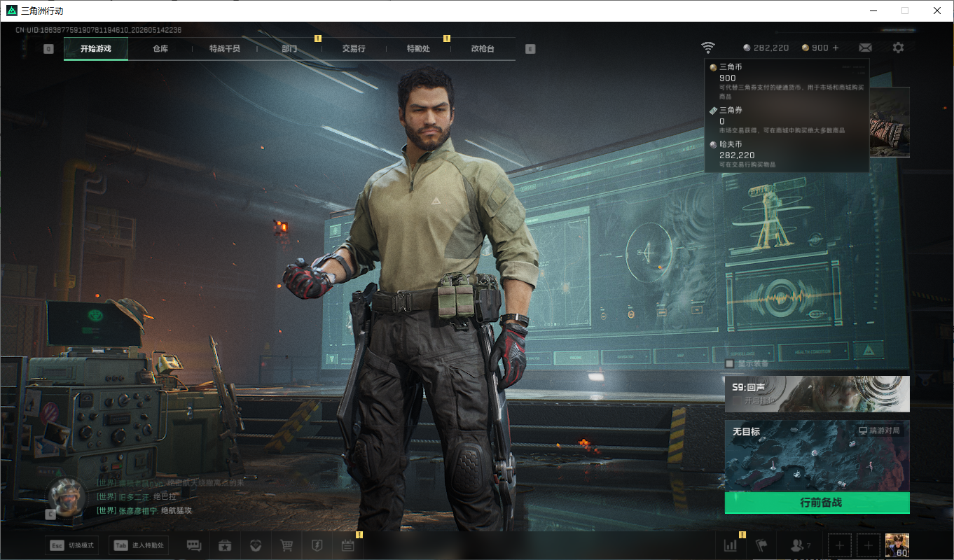Click the lightning shield icon
954x560 pixels.
(317, 546)
